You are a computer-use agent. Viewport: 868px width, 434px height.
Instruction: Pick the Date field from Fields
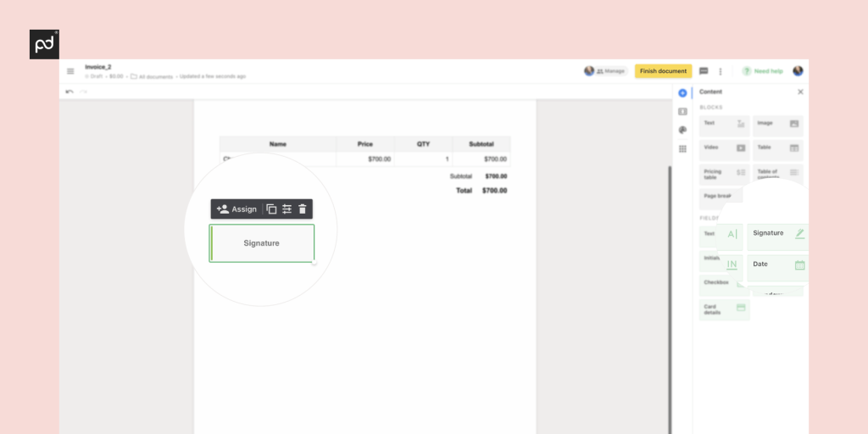click(779, 267)
